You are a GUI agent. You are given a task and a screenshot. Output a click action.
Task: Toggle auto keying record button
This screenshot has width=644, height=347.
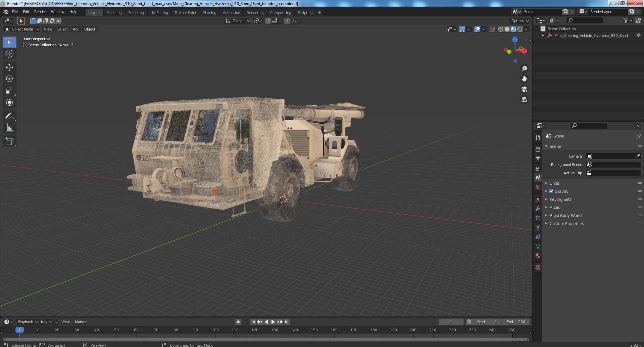click(238, 322)
